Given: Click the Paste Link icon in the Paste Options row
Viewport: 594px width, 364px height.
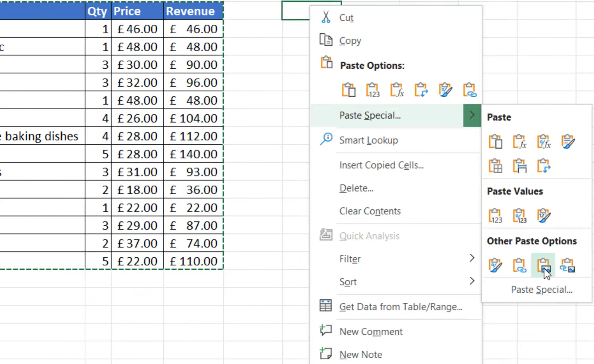Looking at the screenshot, I should (470, 90).
